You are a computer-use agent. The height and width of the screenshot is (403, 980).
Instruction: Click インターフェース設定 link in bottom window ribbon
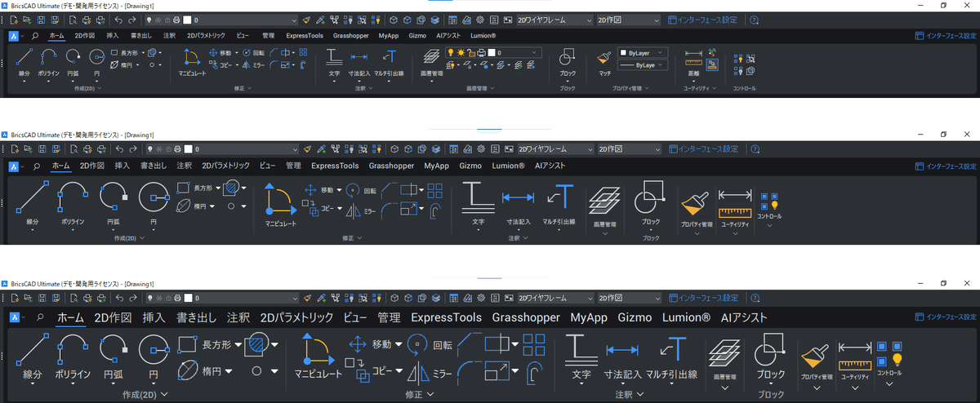[x=945, y=316]
